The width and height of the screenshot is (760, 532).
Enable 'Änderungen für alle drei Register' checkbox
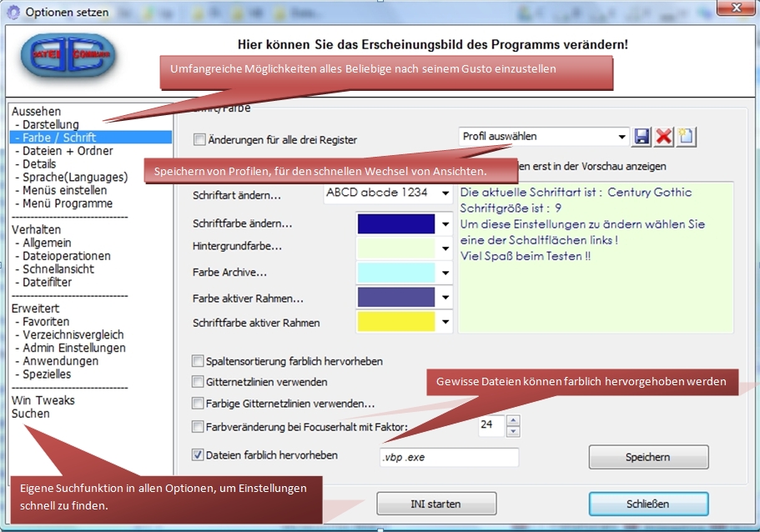(x=199, y=140)
